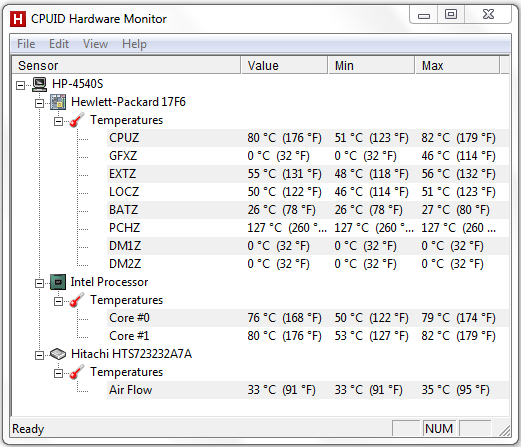Click the Intel Processor chip icon
The height and width of the screenshot is (447, 521).
point(58,282)
